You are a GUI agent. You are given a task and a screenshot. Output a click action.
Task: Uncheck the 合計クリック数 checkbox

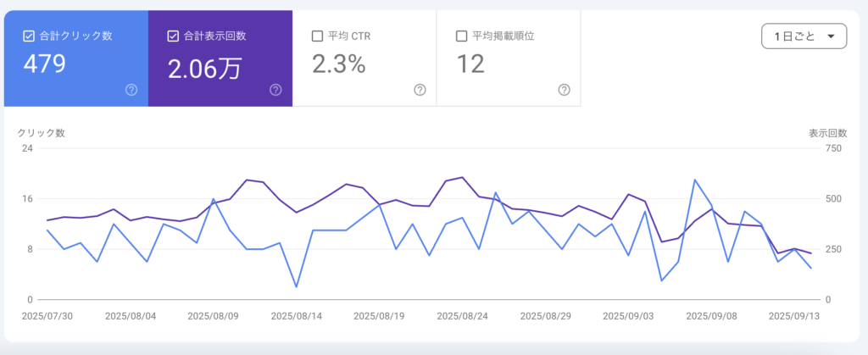(29, 36)
